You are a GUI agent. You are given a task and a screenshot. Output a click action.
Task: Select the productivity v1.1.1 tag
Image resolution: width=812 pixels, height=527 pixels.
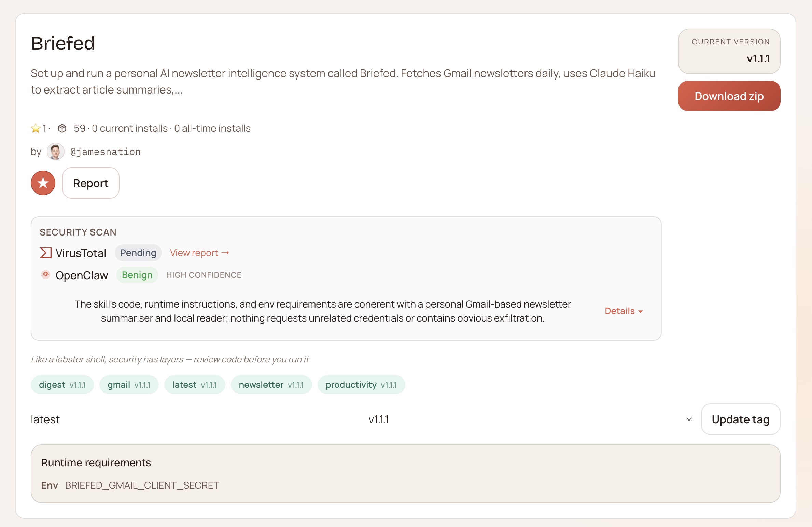click(361, 385)
